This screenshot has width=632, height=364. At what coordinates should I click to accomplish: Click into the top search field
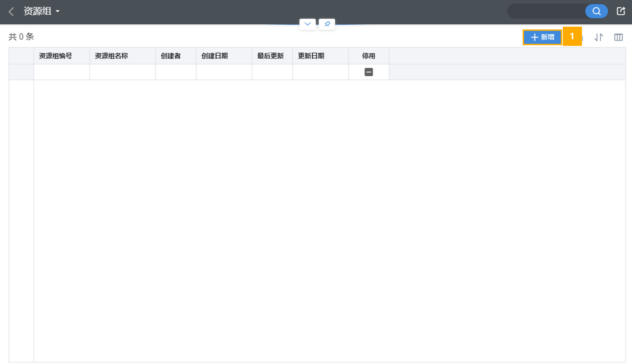point(546,11)
